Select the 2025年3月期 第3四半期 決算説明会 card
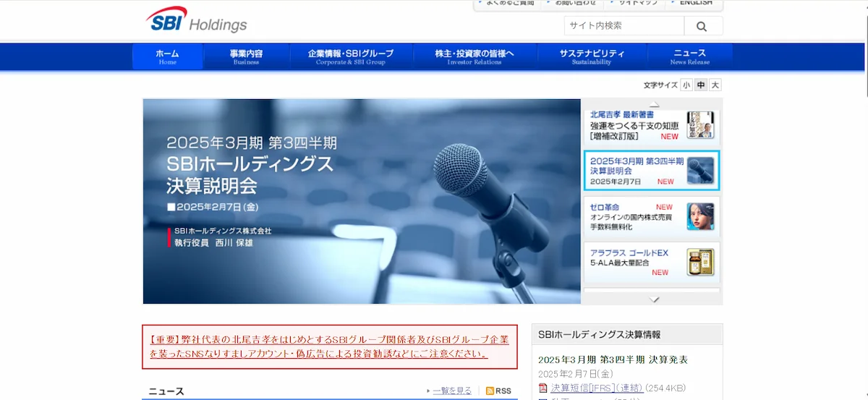This screenshot has width=868, height=400. tap(652, 171)
